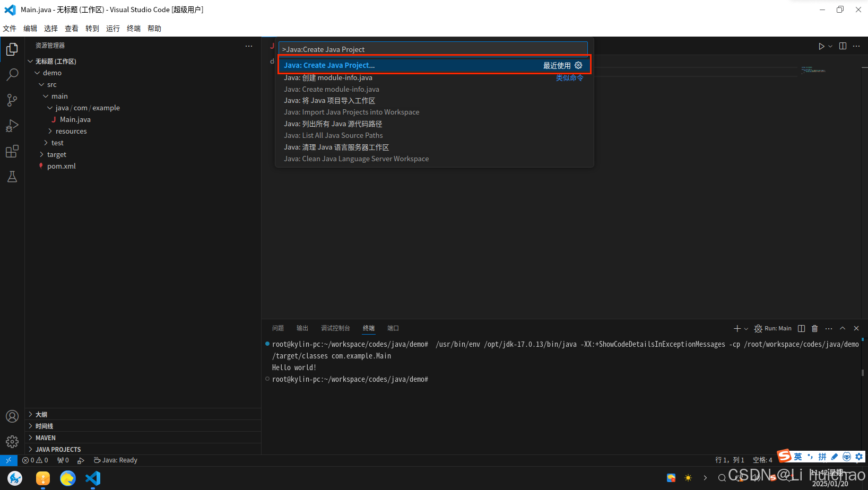Open the 终端 menu

(134, 29)
